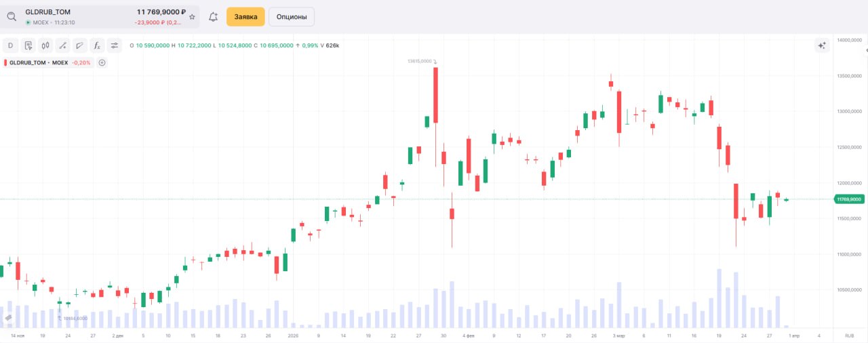Screen dimensions: 868x343
Task: Open the fx indicators menu
Action: point(97,45)
